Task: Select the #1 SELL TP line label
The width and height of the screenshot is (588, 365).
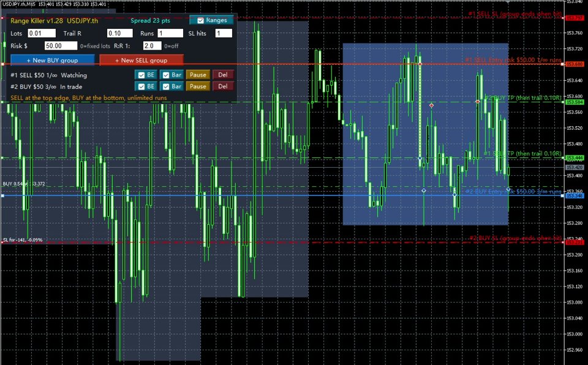Action: coord(522,154)
